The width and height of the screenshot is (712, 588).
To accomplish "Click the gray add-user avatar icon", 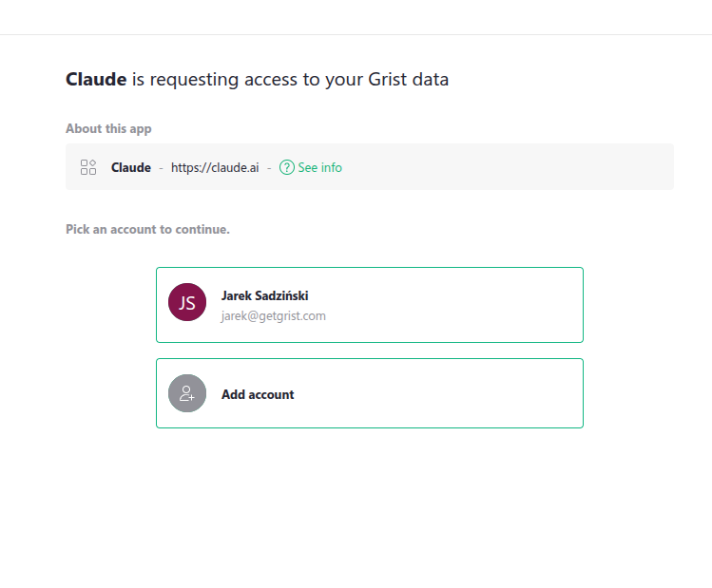I will tap(187, 393).
